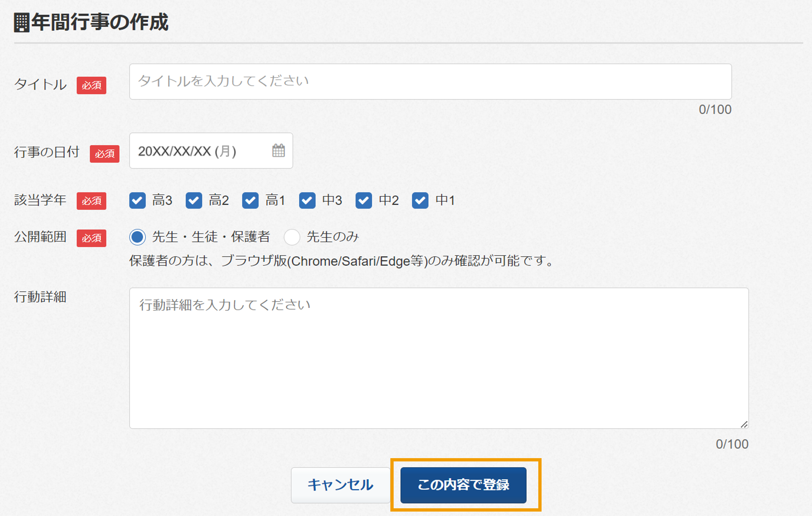Toggle the 高3 checkbox

[x=138, y=201]
